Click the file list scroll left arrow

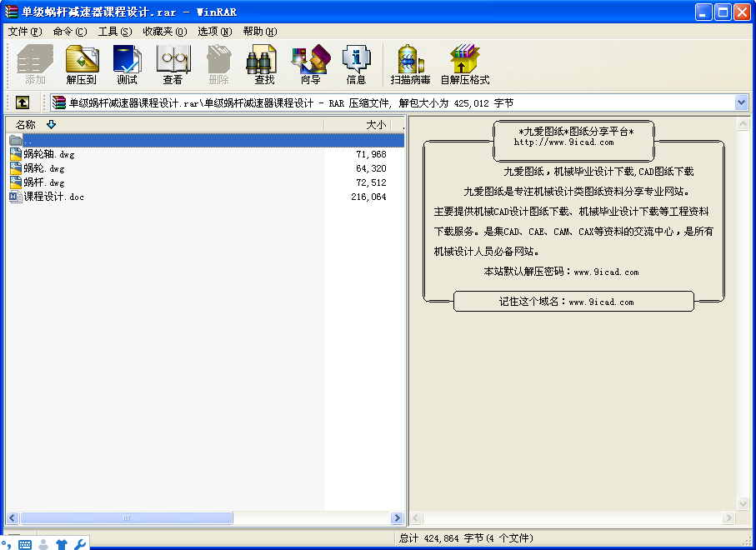(13, 518)
